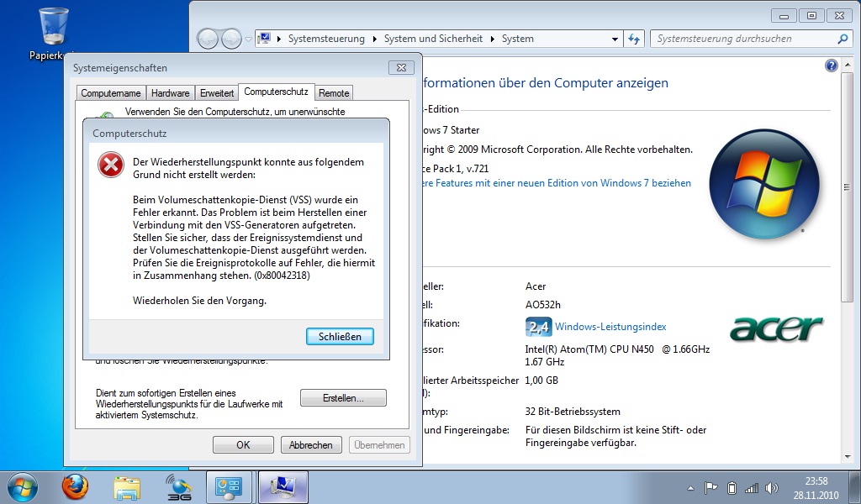Image resolution: width=861 pixels, height=504 pixels.
Task: Open the Windows Start menu orb
Action: click(23, 487)
